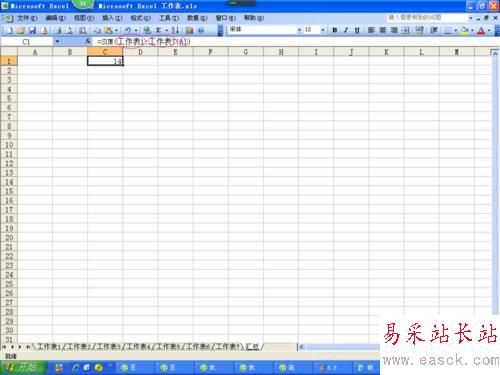Open the 插入 (Insert) menu
The image size is (500, 375).
pyautogui.click(x=112, y=18)
